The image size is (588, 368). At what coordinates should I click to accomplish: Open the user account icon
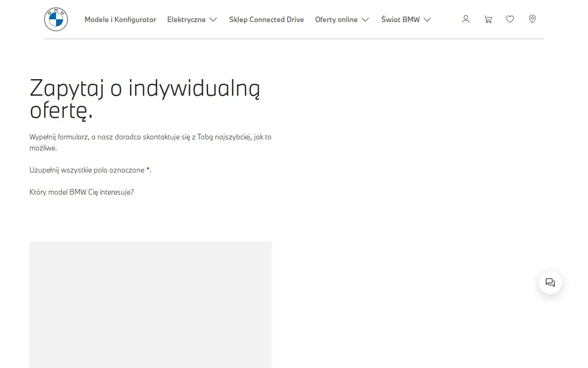466,19
